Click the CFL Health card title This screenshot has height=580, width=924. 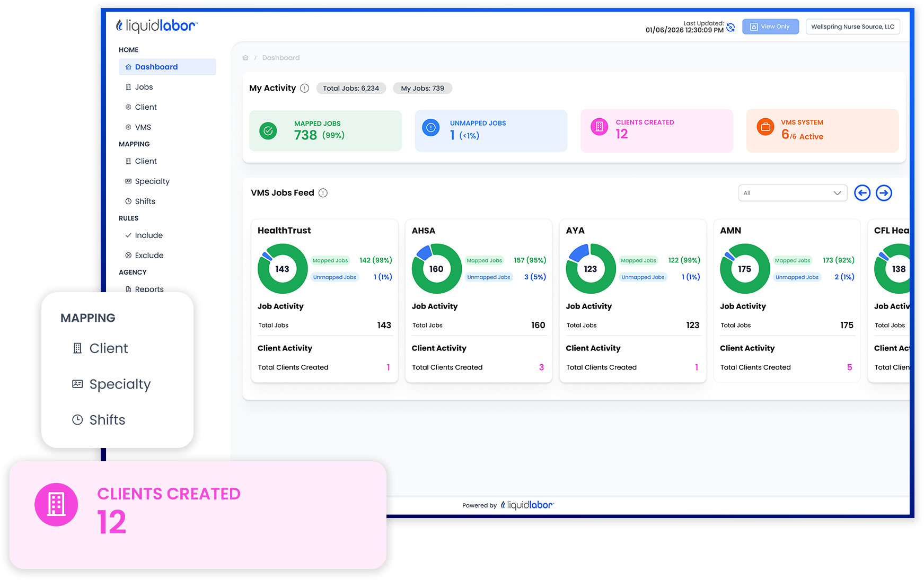pyautogui.click(x=892, y=231)
